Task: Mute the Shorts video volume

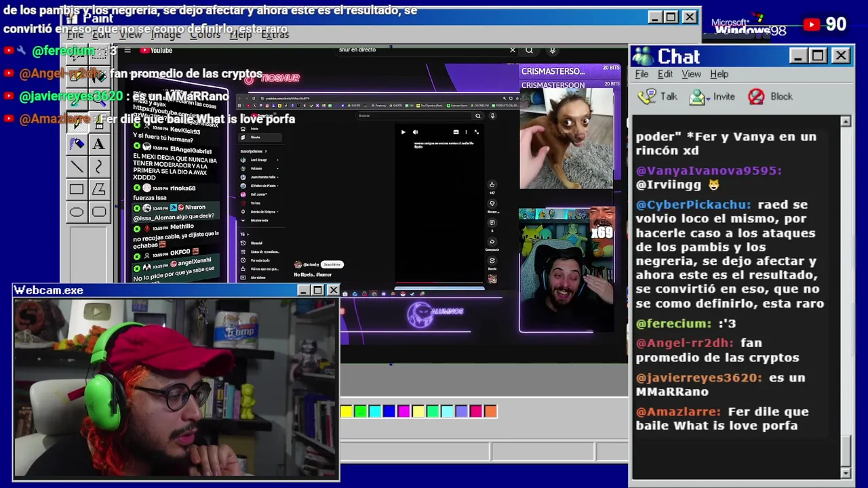Action: tap(415, 132)
